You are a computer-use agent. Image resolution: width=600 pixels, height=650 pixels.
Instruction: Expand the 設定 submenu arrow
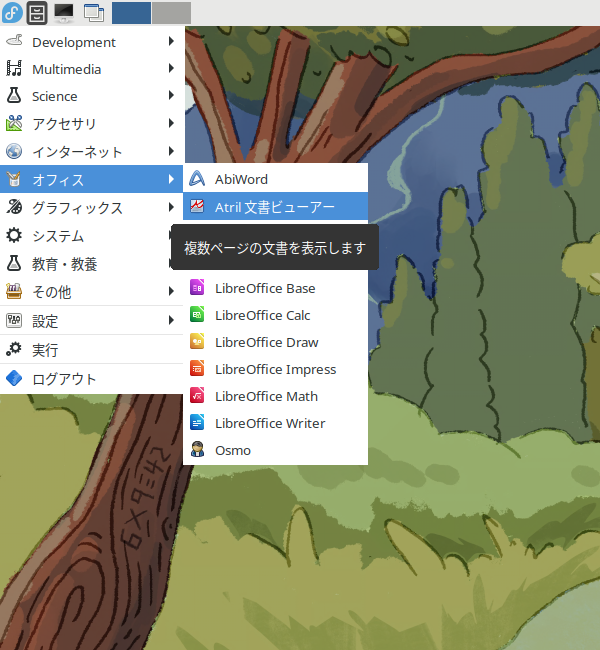click(x=171, y=320)
